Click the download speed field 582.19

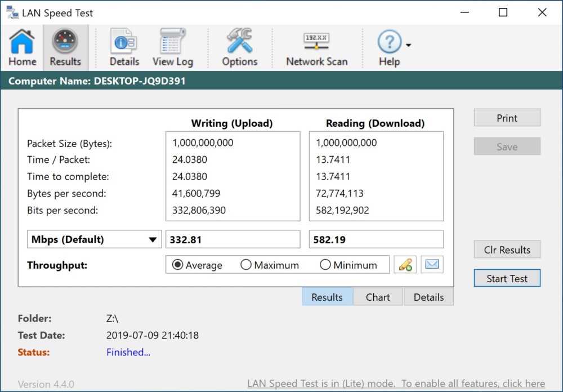point(376,239)
